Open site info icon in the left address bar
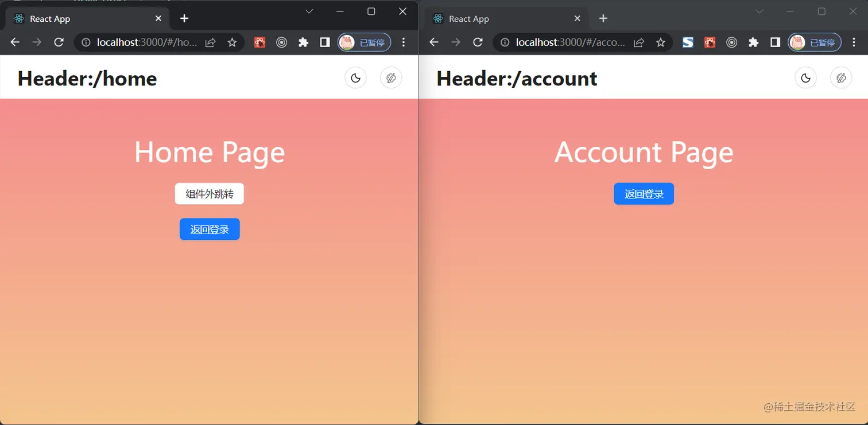The height and width of the screenshot is (425, 868). click(86, 42)
